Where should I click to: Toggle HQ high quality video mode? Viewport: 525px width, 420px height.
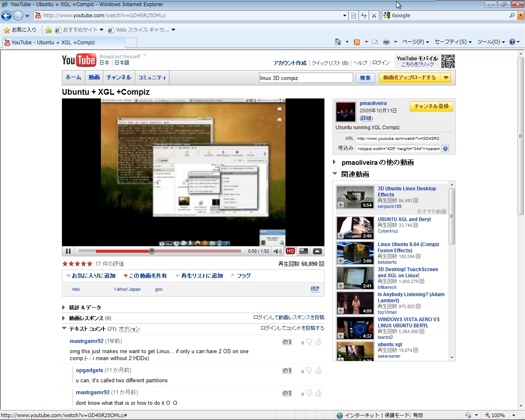290,251
